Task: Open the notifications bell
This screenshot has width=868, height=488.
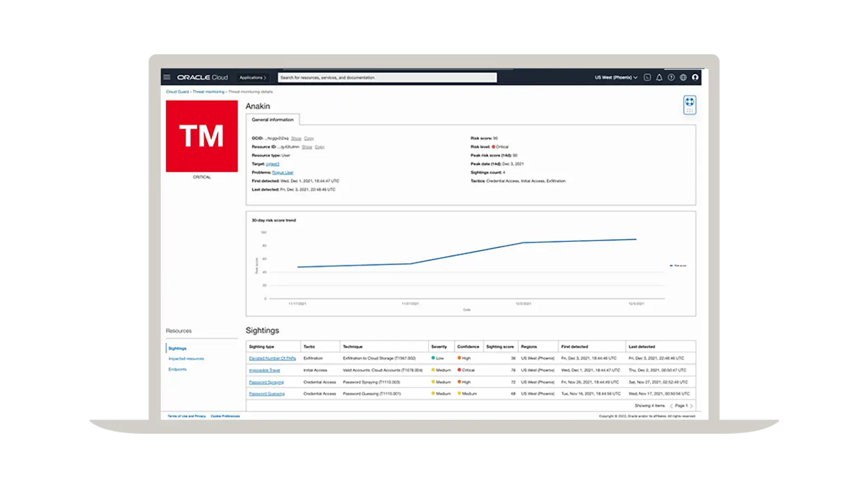Action: click(659, 78)
